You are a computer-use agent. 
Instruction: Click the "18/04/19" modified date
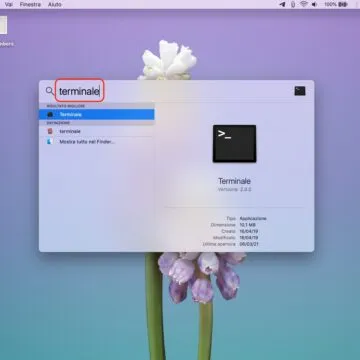click(249, 238)
